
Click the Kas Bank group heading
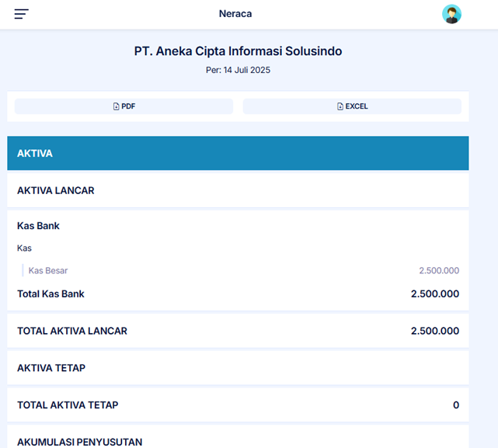(x=39, y=226)
